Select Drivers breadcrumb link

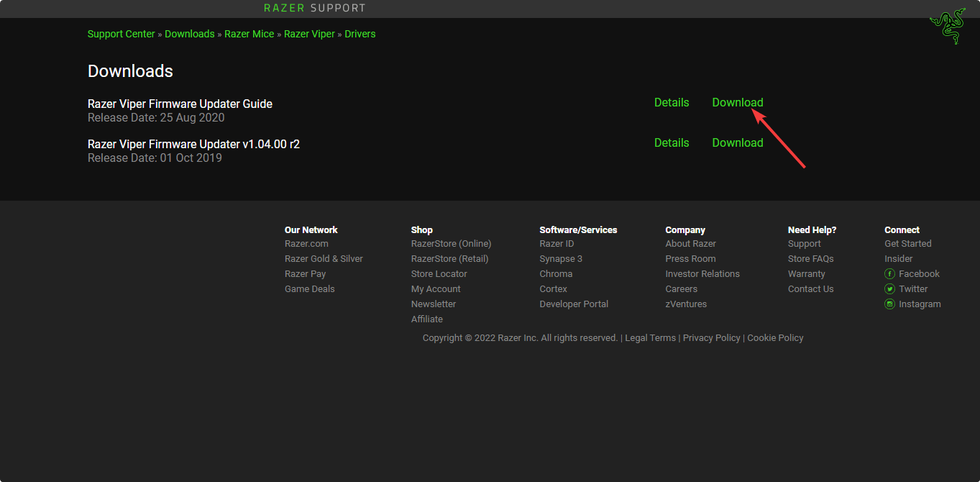tap(360, 34)
